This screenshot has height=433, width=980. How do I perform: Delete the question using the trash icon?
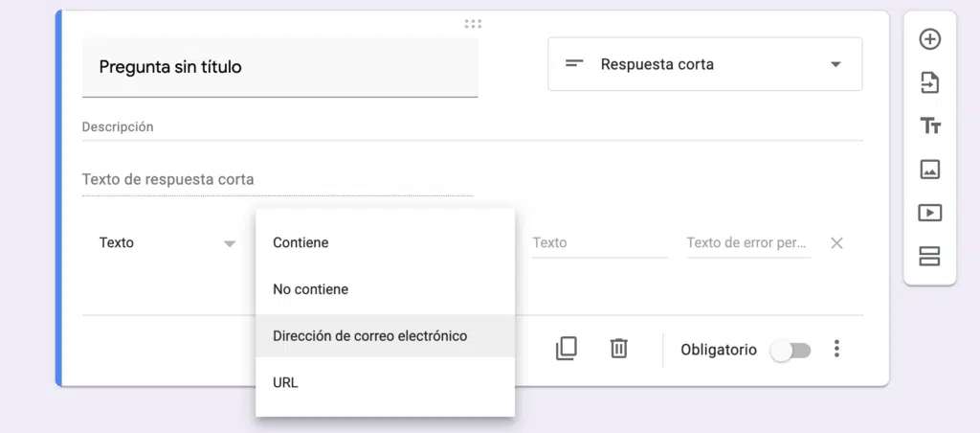[618, 349]
